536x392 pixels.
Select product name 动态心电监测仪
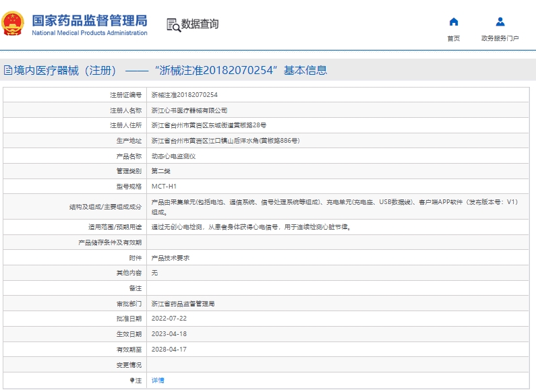click(174, 156)
